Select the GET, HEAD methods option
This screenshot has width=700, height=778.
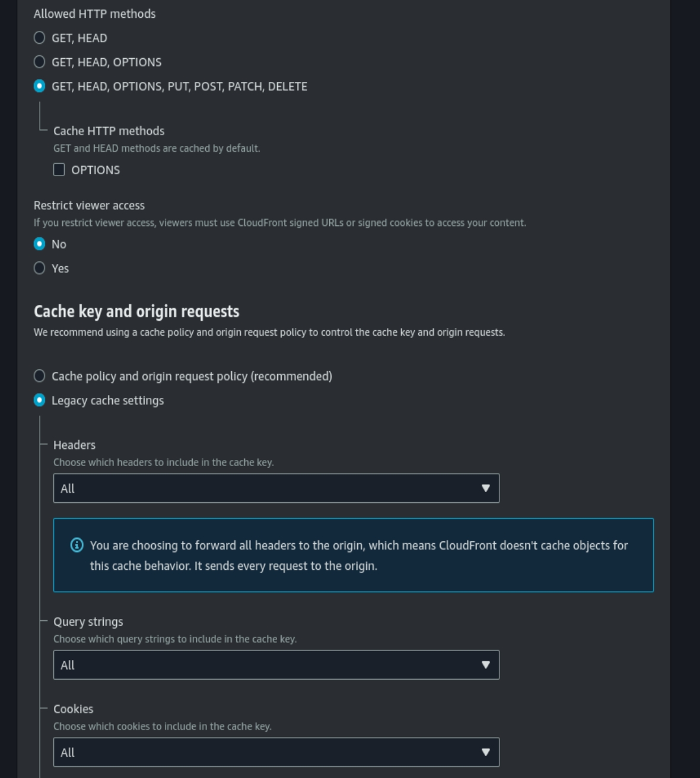pos(40,38)
